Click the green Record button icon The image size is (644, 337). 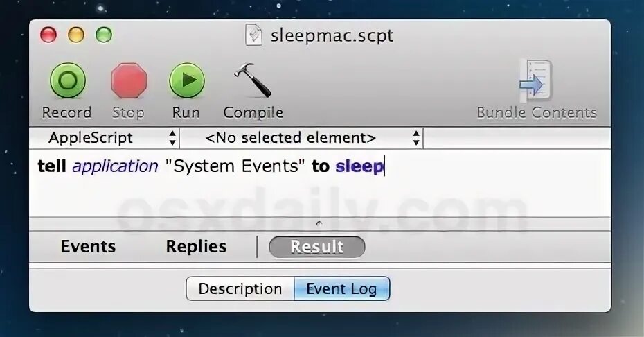[68, 80]
